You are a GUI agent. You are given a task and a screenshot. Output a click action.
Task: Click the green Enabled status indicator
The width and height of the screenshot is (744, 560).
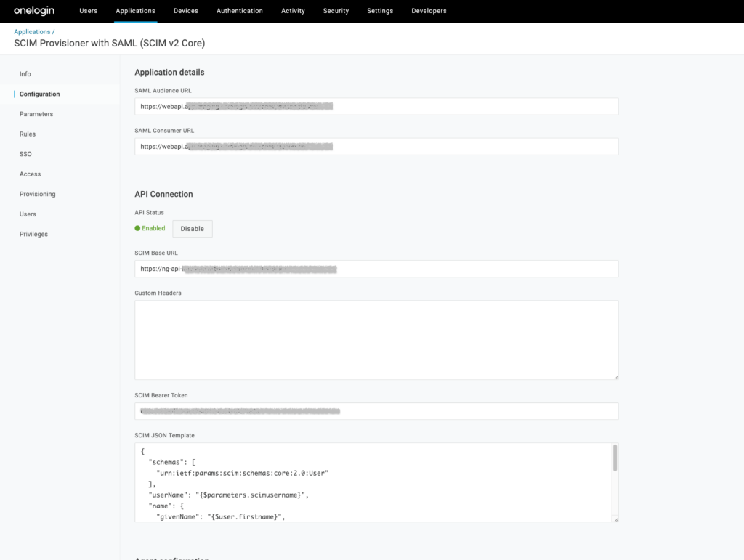click(150, 228)
